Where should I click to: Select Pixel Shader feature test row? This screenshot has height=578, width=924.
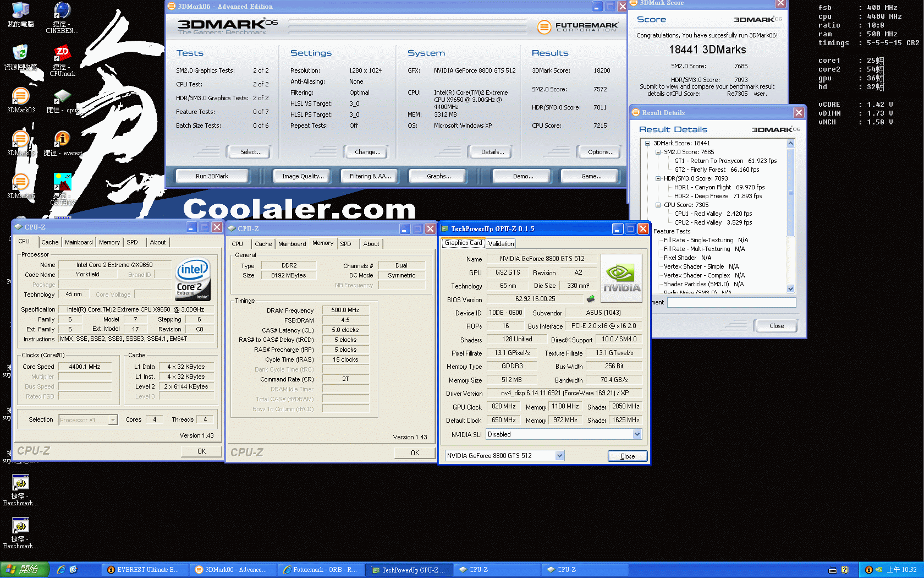click(x=687, y=258)
